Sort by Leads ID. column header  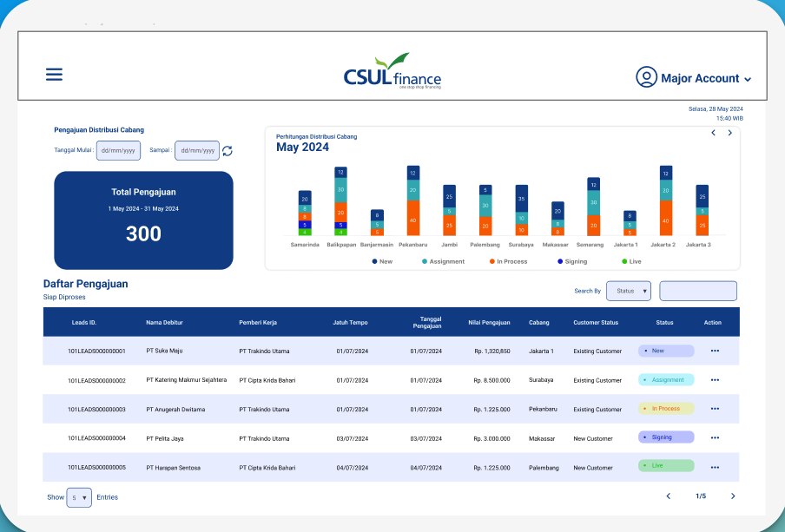point(84,322)
